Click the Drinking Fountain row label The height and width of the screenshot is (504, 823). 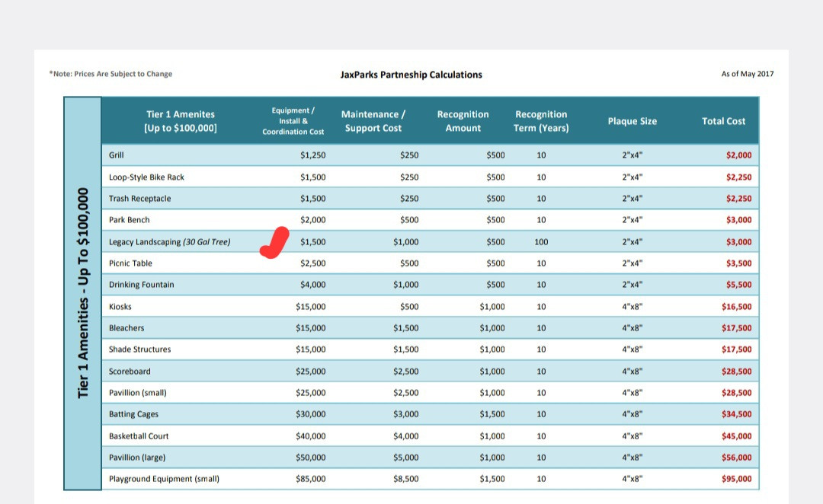(141, 285)
